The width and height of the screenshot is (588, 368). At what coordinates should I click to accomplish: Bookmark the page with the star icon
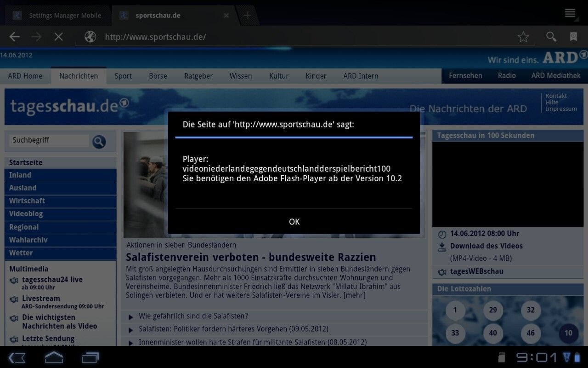coord(523,37)
